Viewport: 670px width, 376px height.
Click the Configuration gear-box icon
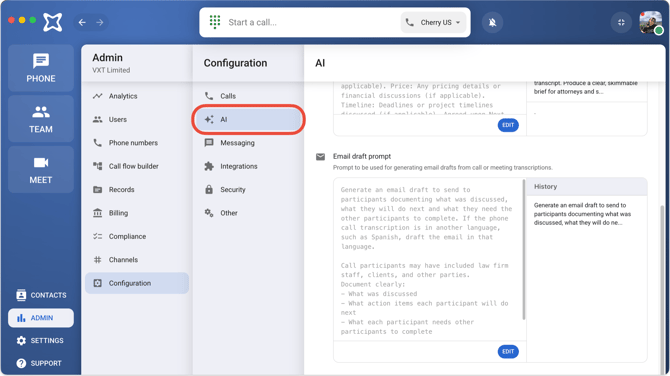97,283
